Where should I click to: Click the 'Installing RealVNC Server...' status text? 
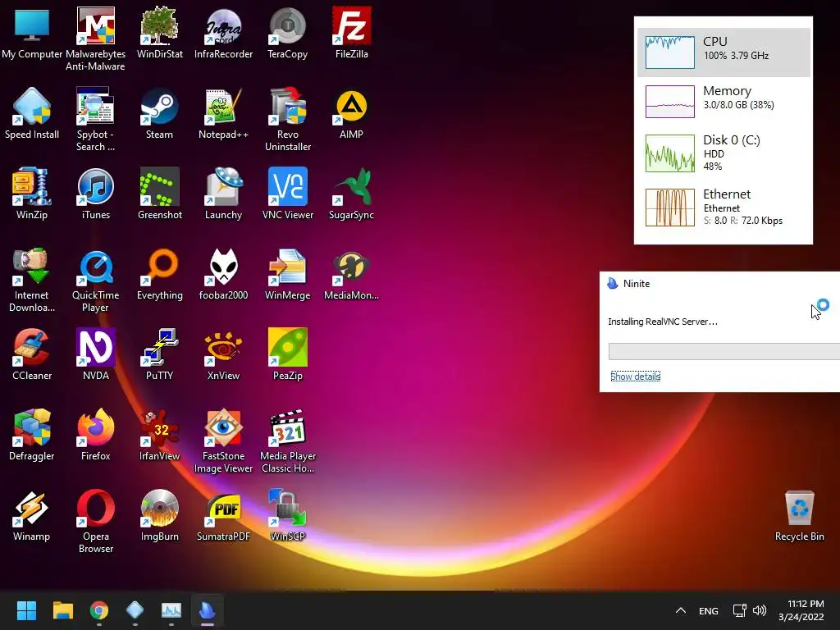(663, 322)
